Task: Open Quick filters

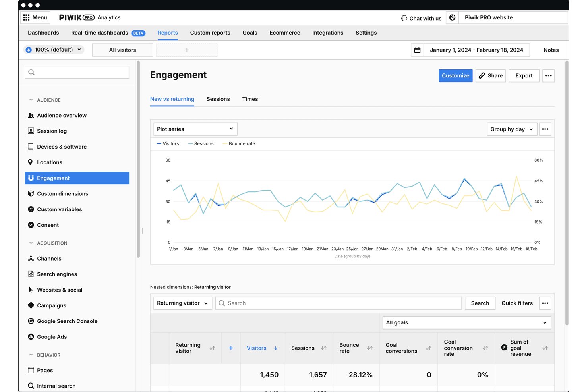Action: tap(517, 303)
